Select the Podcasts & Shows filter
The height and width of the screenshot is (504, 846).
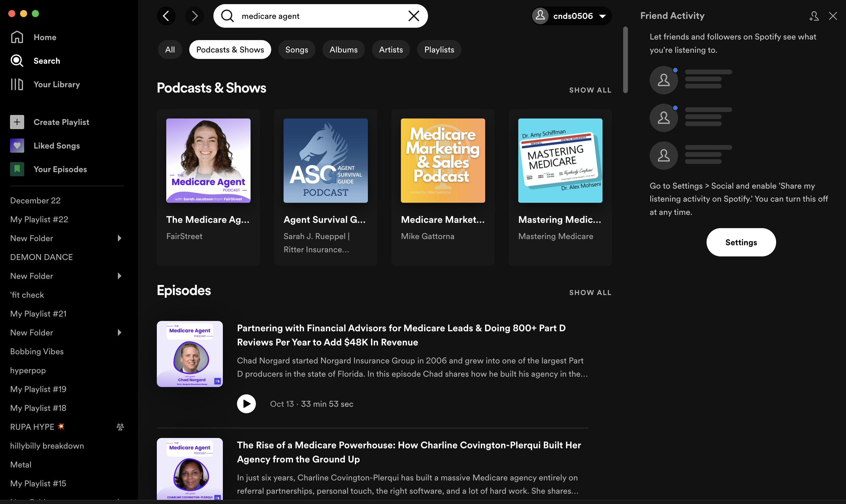230,50
